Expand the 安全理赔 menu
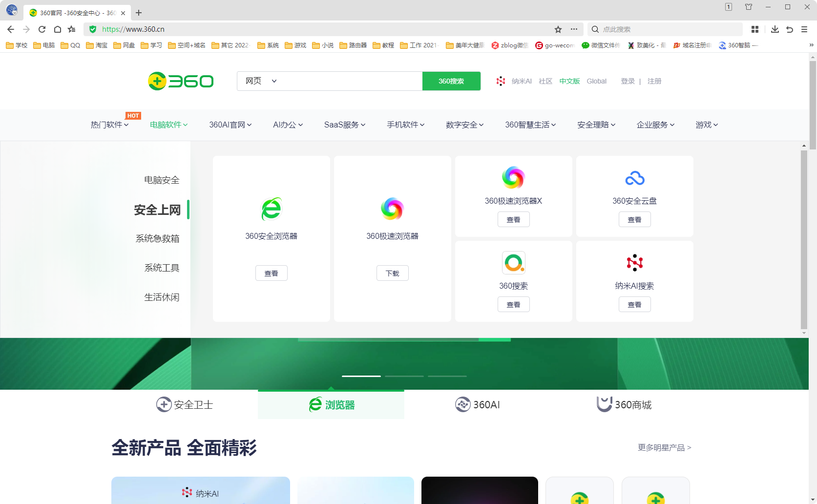 pos(596,125)
